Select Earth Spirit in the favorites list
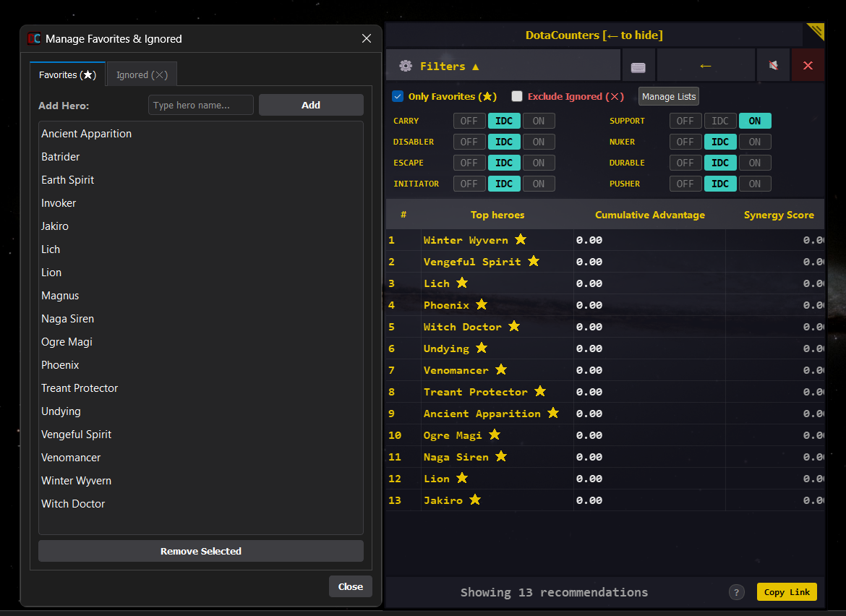Screen dimensions: 846x616 (201, 180)
